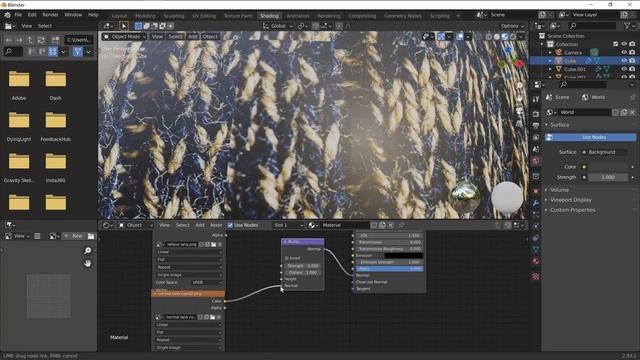Open the Render menu
Image resolution: width=640 pixels, height=360 pixels.
[51, 15]
